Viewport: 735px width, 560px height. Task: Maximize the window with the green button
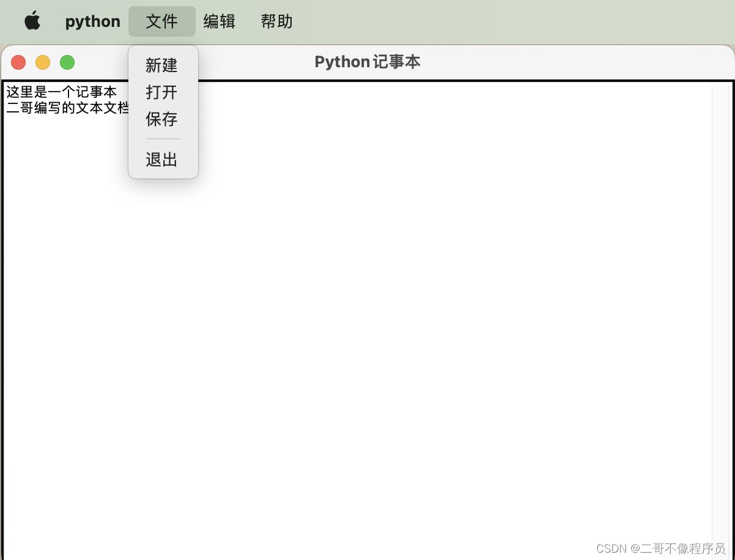(x=67, y=62)
